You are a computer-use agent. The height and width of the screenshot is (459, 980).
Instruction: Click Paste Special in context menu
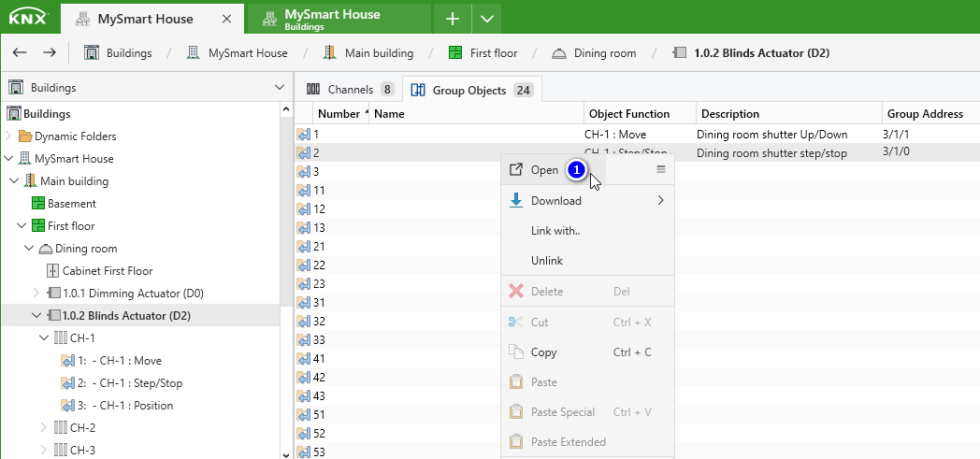coord(587,412)
